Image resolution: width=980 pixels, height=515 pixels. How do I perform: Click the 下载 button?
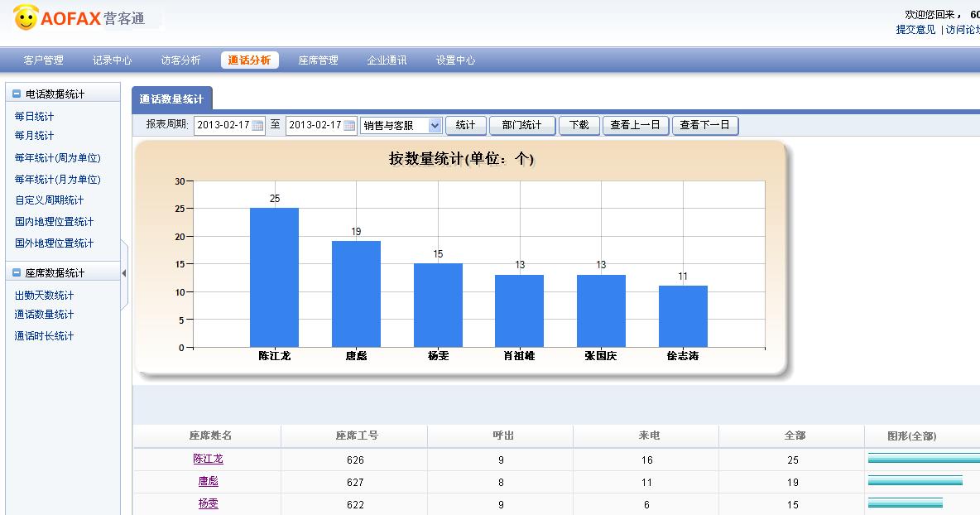[x=579, y=125]
